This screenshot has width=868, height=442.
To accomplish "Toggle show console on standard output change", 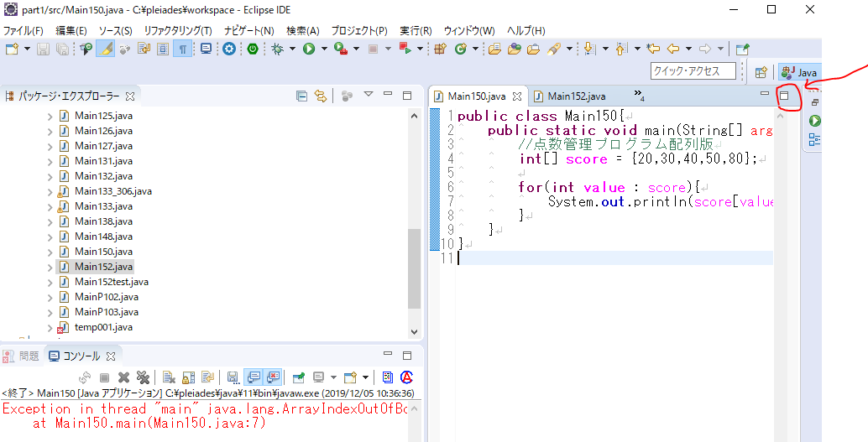I will pos(253,377).
